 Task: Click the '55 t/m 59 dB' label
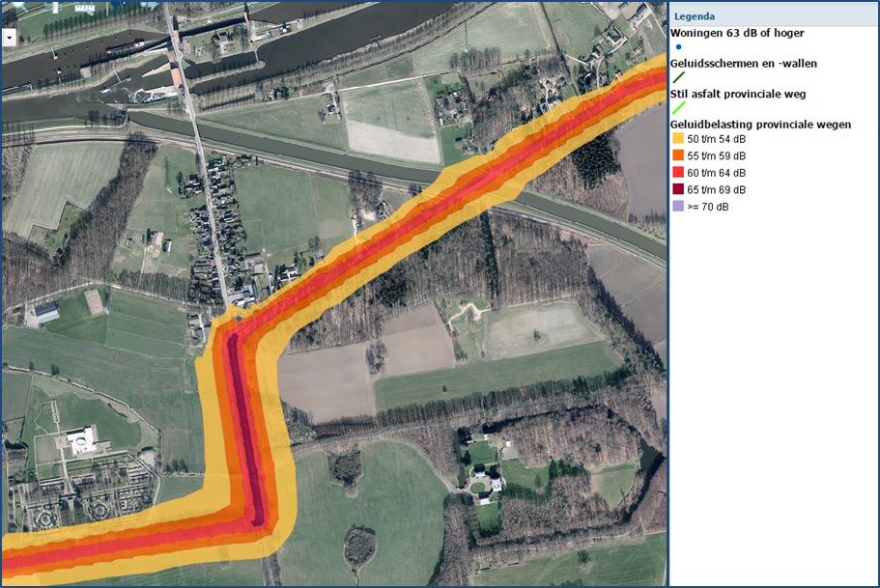pos(716,156)
